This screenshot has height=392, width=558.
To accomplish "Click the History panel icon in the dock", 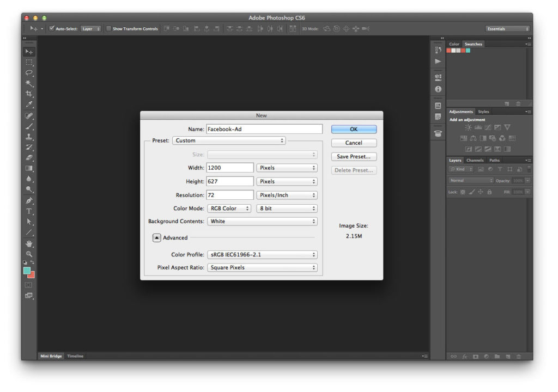I will click(438, 49).
